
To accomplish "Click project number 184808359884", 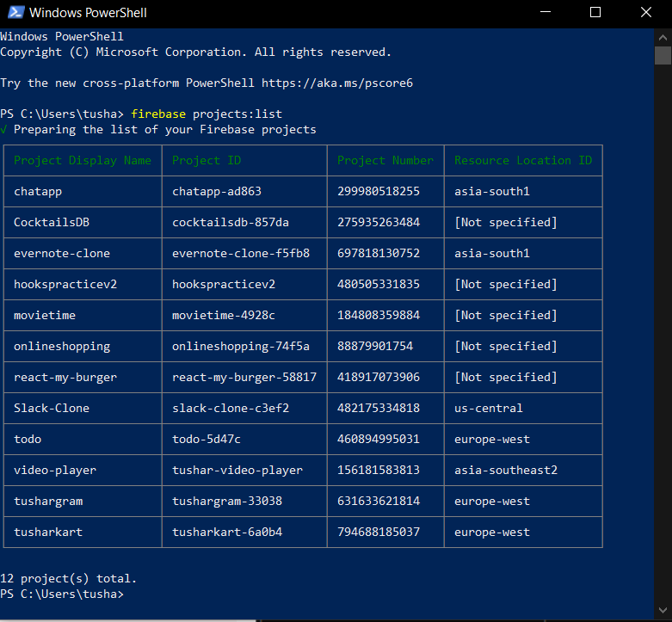I will click(x=379, y=315).
